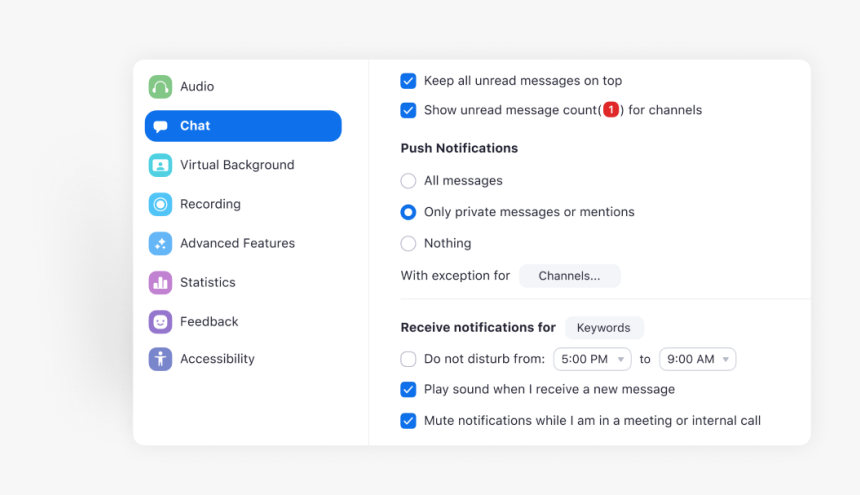Click the Chat speech bubble icon
This screenshot has height=495, width=860.
[x=160, y=126]
